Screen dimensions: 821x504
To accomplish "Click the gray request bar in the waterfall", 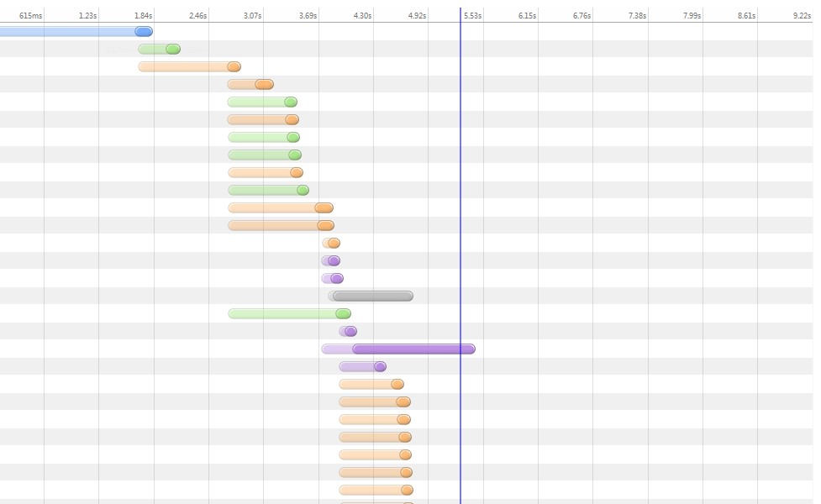I will point(371,297).
